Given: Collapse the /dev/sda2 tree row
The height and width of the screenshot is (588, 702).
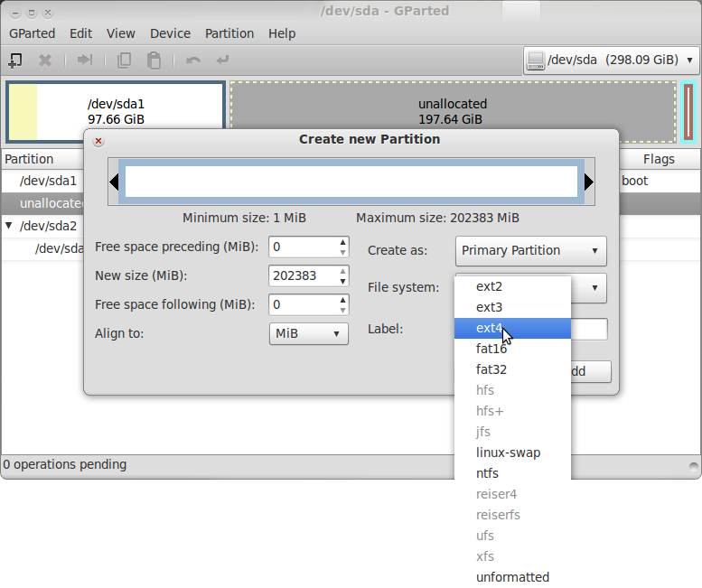Looking at the screenshot, I should pyautogui.click(x=8, y=225).
